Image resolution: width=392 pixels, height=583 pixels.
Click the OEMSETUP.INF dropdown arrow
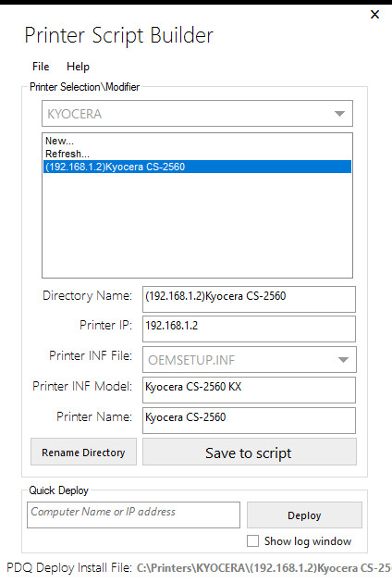pos(343,360)
